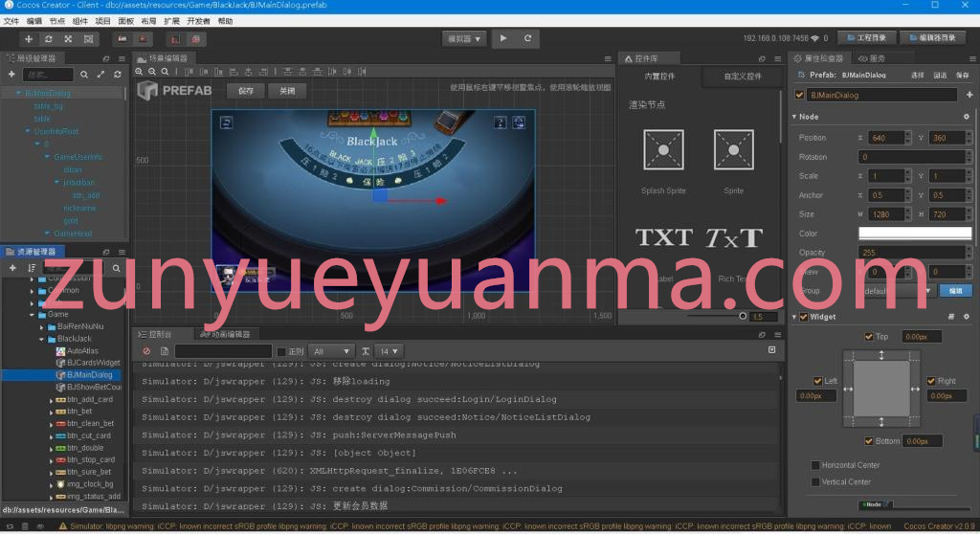Screen dimensions: 980x534
Task: Collapse the BlackJack folder in assets
Action: click(x=42, y=338)
